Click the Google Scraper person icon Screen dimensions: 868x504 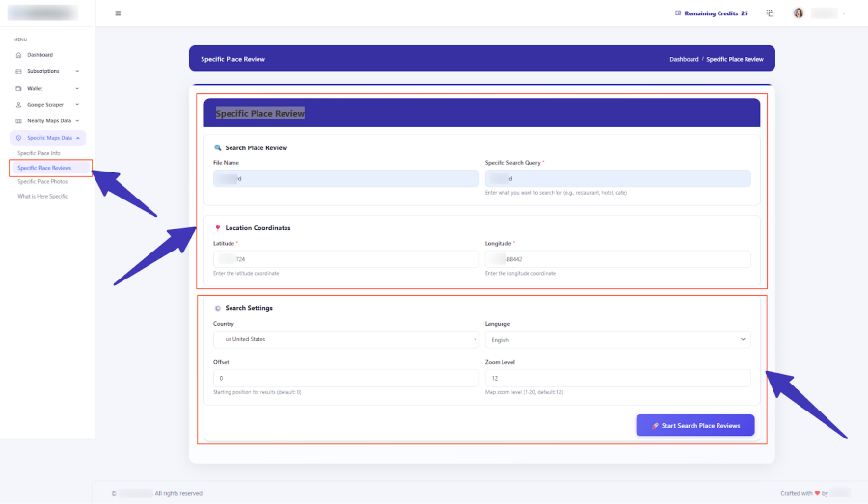tap(19, 105)
